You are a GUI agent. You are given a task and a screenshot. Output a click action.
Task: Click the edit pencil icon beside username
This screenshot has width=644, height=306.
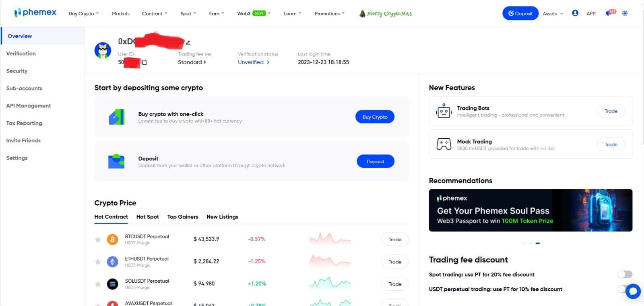coord(188,43)
